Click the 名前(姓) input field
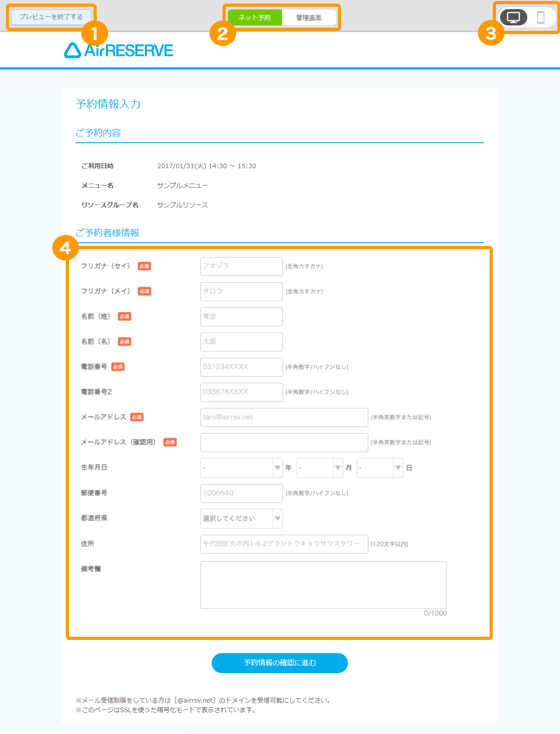The height and width of the screenshot is (734, 560). (242, 317)
